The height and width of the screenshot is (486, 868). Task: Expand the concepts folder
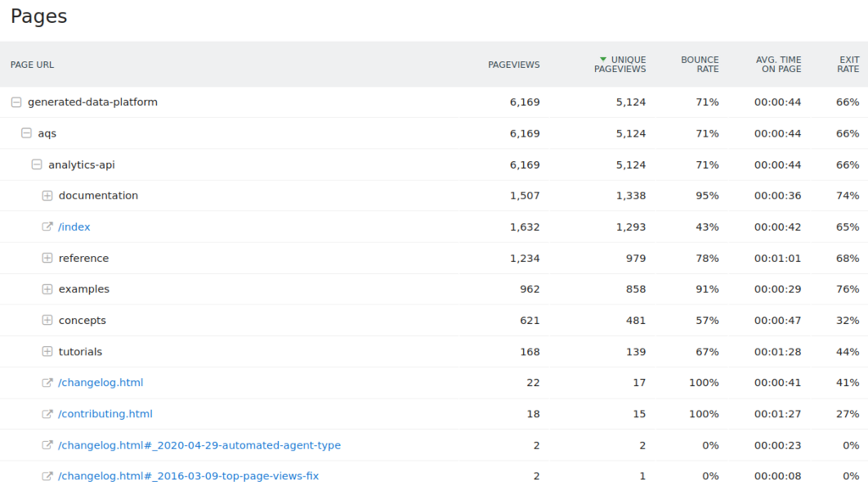pos(47,321)
